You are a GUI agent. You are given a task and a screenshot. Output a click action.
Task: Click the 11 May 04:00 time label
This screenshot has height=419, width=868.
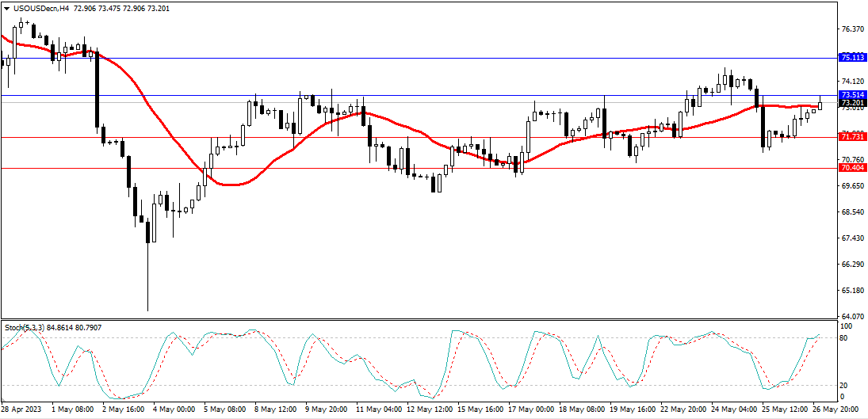coord(380,409)
